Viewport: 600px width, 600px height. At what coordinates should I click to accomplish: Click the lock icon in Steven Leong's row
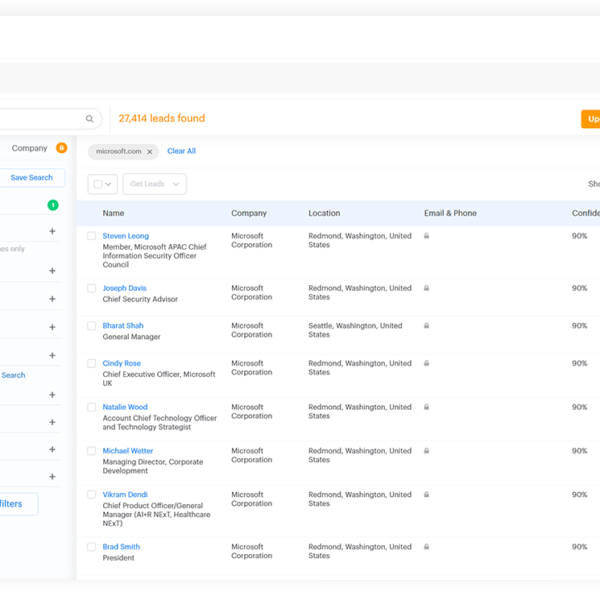(426, 236)
